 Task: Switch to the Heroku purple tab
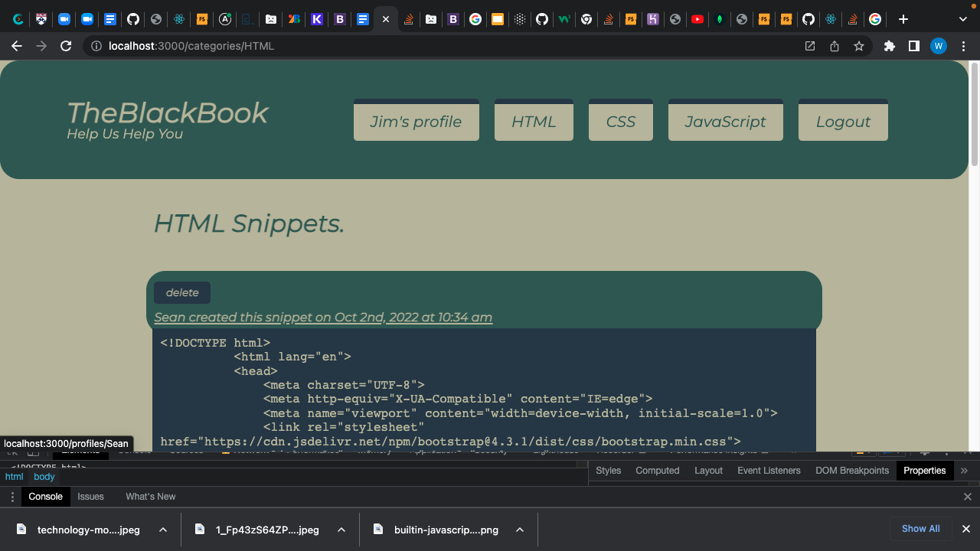click(652, 19)
